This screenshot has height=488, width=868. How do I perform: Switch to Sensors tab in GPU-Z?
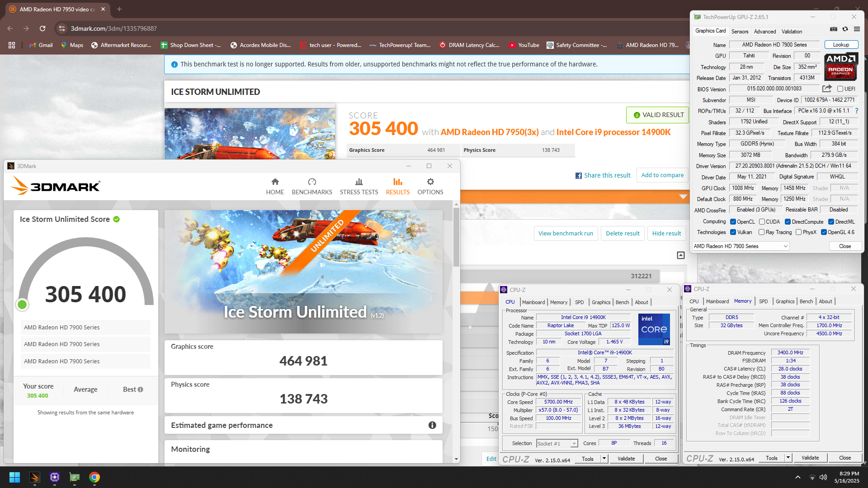(740, 32)
